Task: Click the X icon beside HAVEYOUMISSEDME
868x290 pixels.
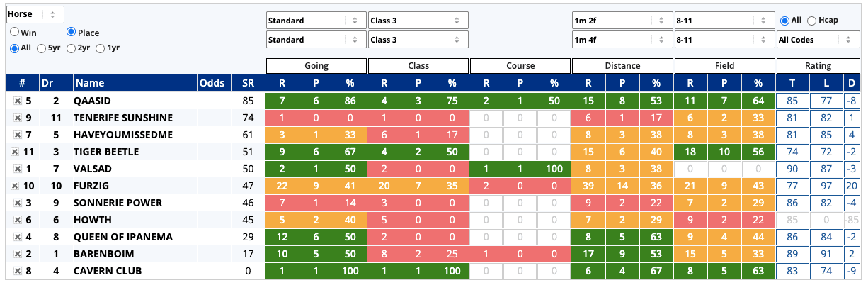Action: click(17, 135)
